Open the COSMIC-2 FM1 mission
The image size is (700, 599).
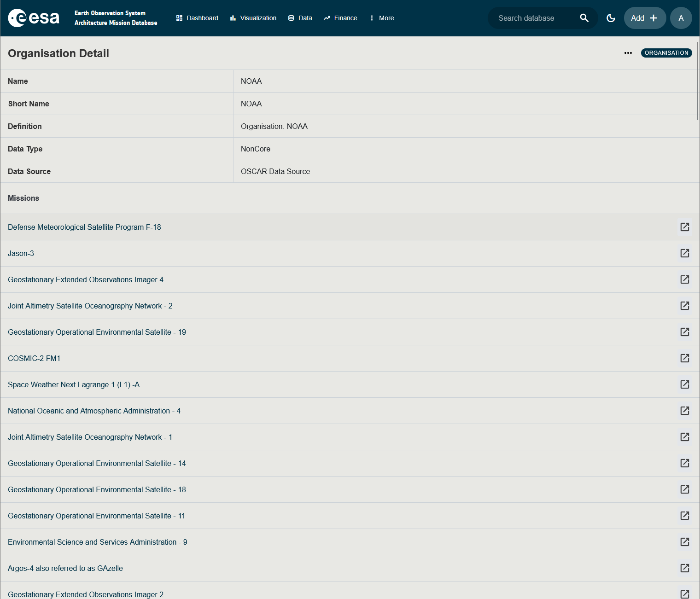34,358
